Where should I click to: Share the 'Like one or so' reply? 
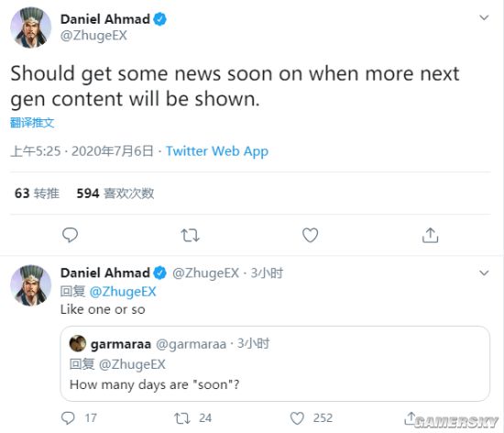click(410, 418)
